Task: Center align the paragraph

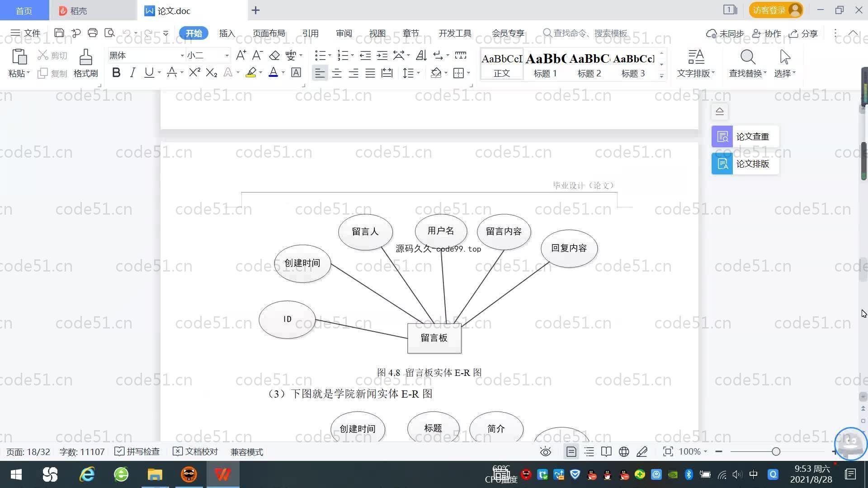Action: click(337, 73)
